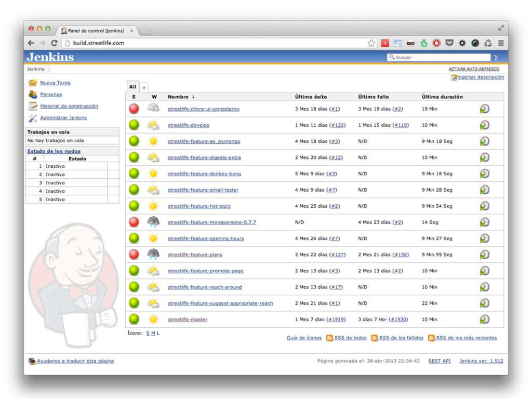Click the Panel de control browser tab
Screen dimensions: 532x399
click(x=96, y=31)
